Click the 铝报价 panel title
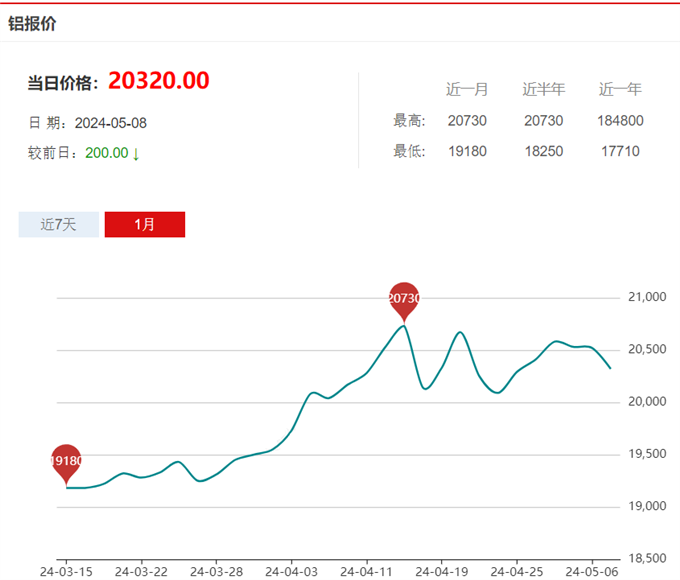The height and width of the screenshot is (580, 680). pos(33,23)
